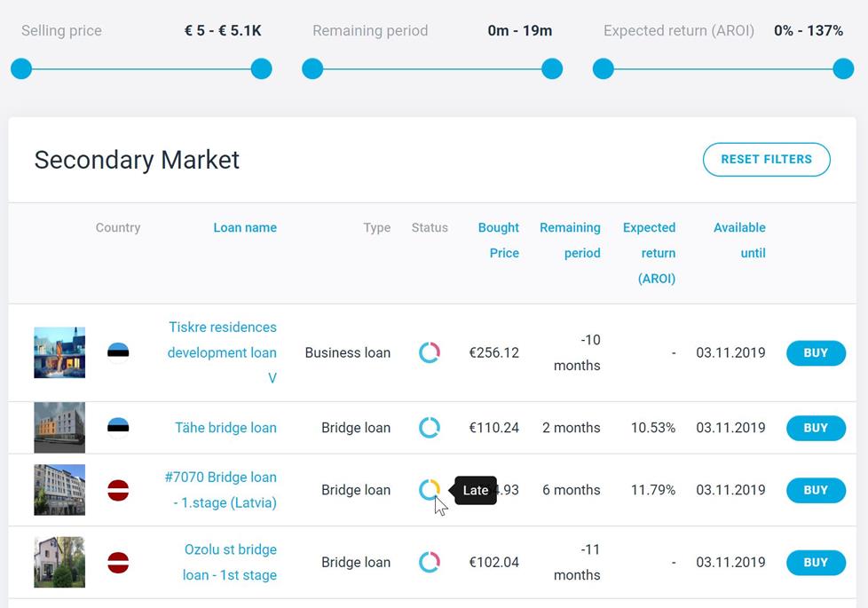Click Estonia flag icon in Tiskre row
The height and width of the screenshot is (608, 868).
pos(118,352)
